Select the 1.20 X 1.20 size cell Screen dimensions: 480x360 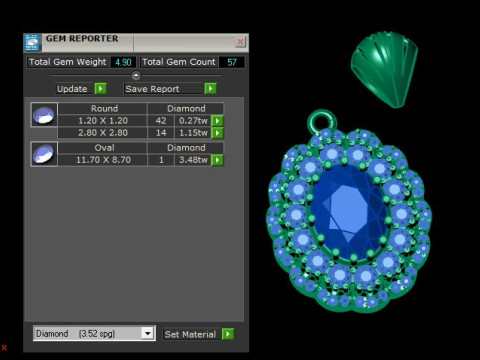[x=103, y=121]
